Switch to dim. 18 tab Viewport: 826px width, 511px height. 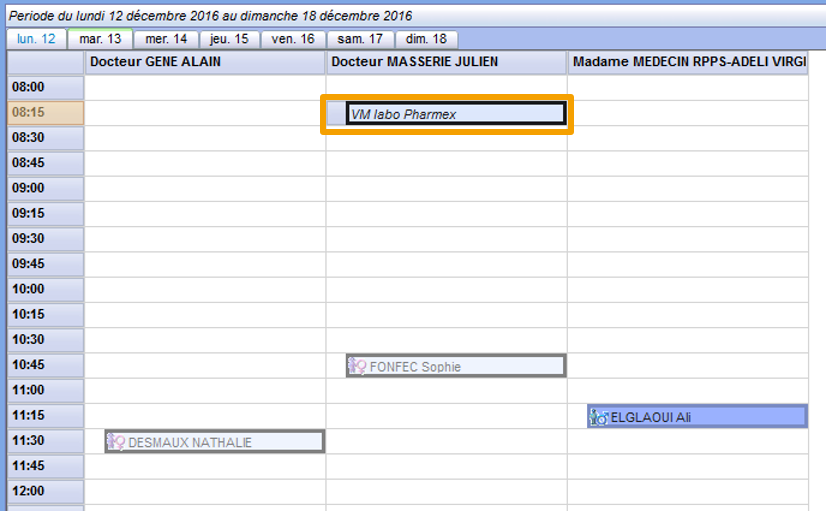427,39
